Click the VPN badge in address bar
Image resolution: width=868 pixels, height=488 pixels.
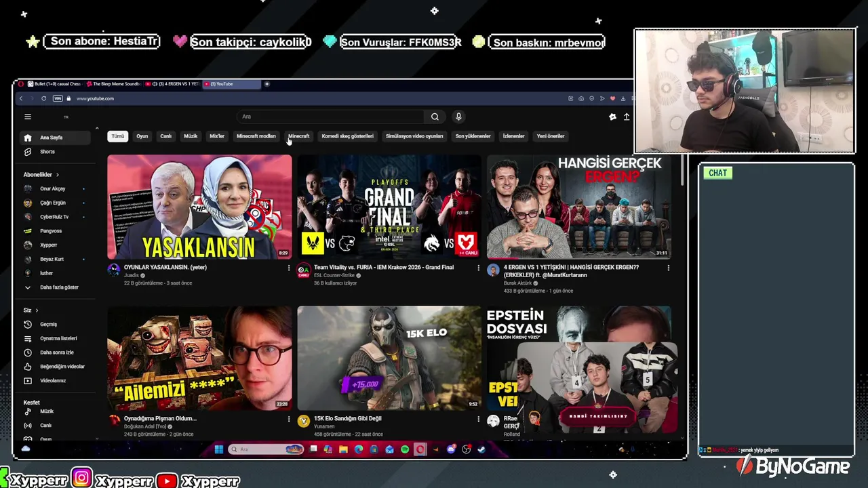point(58,98)
